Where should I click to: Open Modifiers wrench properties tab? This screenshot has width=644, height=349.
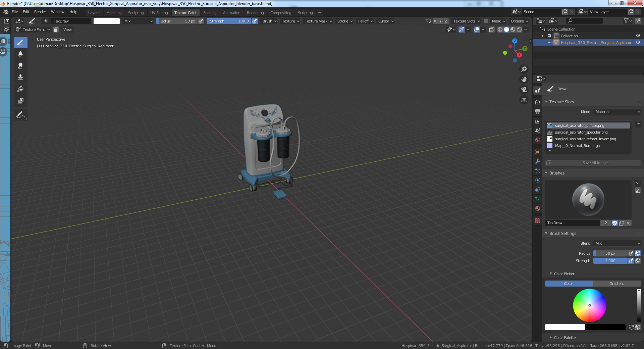538,161
